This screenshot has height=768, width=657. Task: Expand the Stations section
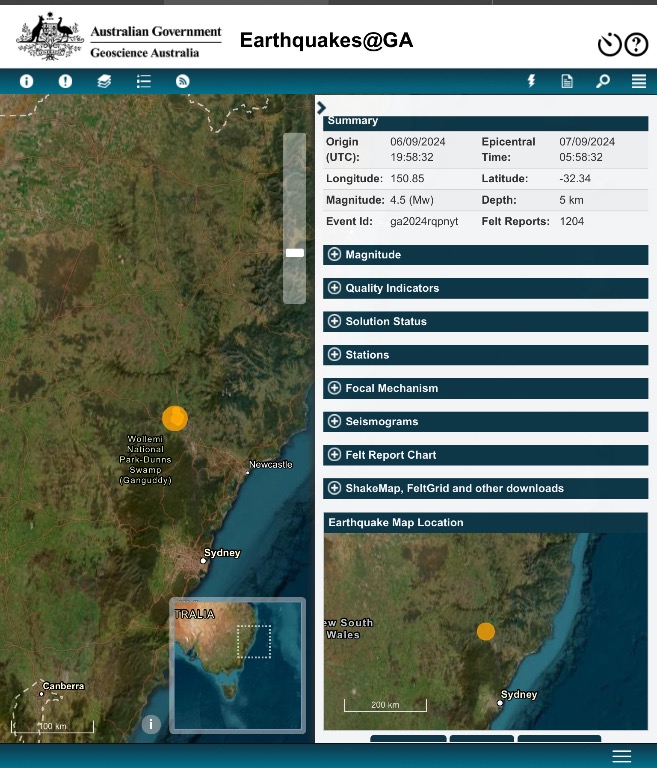(486, 355)
